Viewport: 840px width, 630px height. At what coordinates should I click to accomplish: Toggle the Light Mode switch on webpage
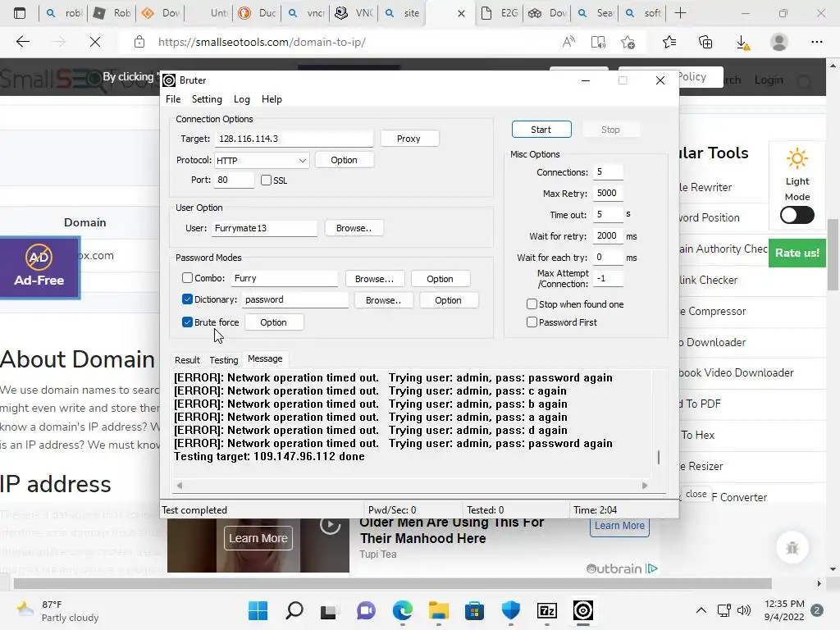797,216
